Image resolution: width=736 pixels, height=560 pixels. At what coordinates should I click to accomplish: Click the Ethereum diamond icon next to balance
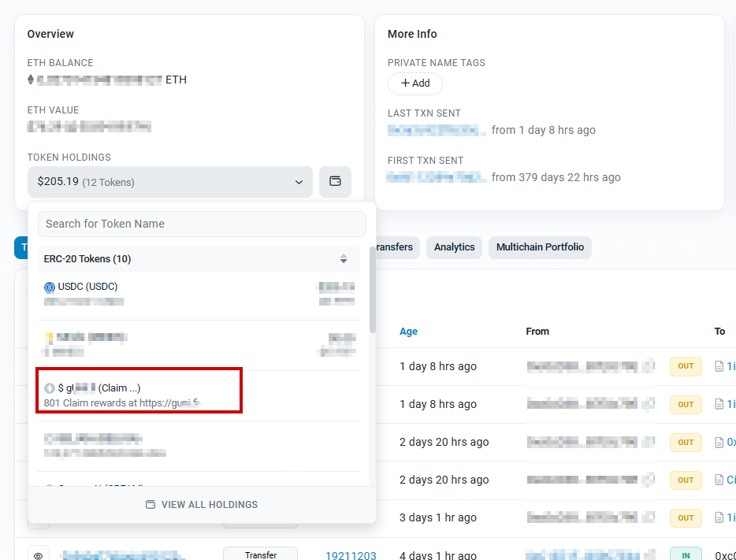pos(31,80)
